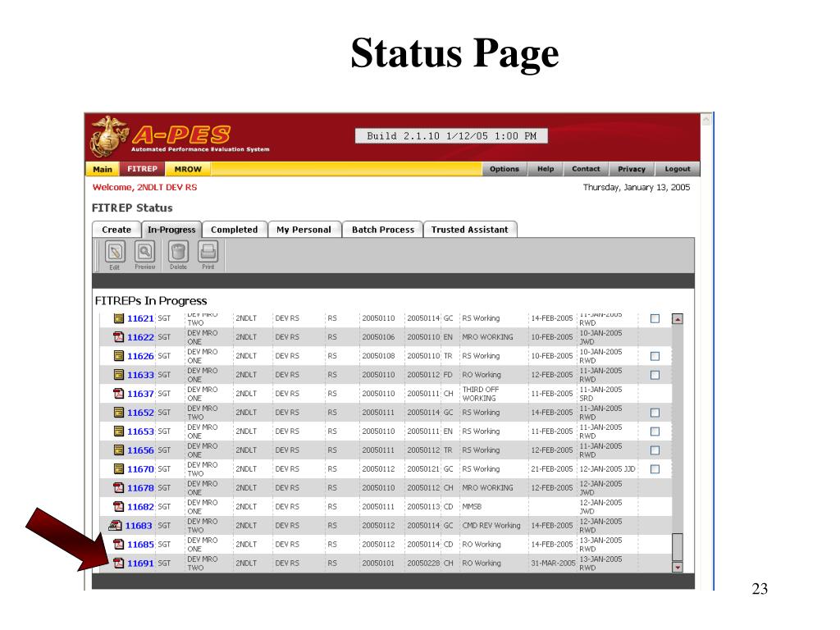Viewport: 840px width, 630px height.
Task: Select the MROW menu item
Action: [188, 169]
